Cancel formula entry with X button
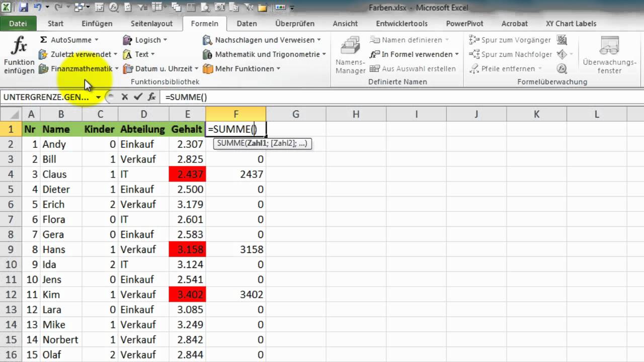 coord(125,97)
